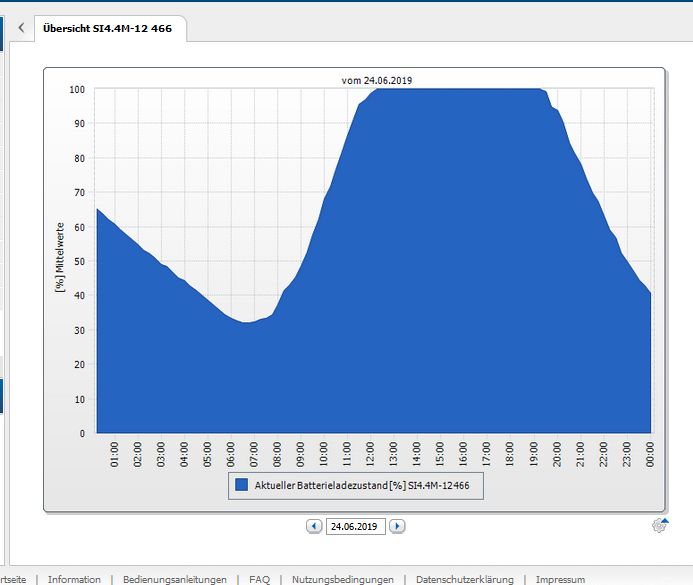Select the Übersicht SI4.4M-12 466 tab
Image resolution: width=693 pixels, height=585 pixels.
(x=107, y=29)
